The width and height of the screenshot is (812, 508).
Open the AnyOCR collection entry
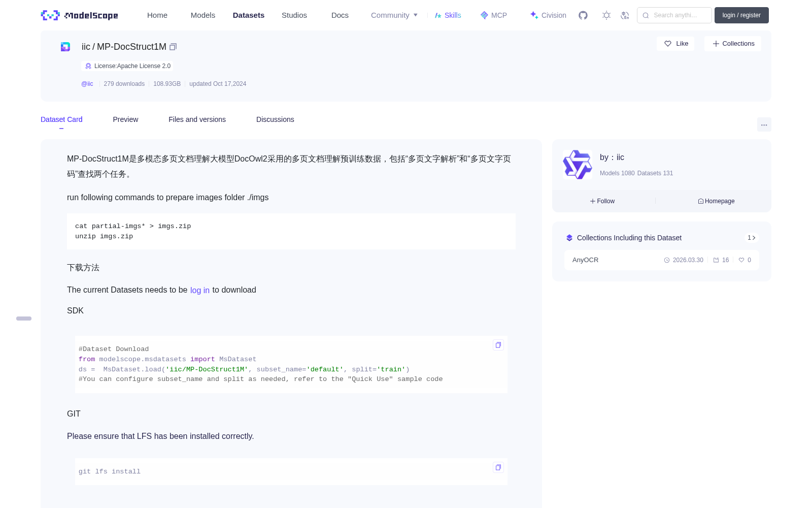pos(662,260)
